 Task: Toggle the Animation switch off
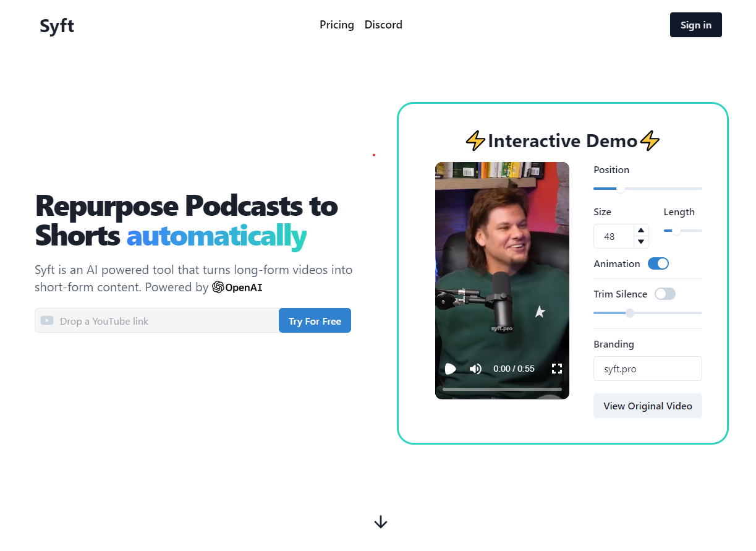pyautogui.click(x=658, y=263)
